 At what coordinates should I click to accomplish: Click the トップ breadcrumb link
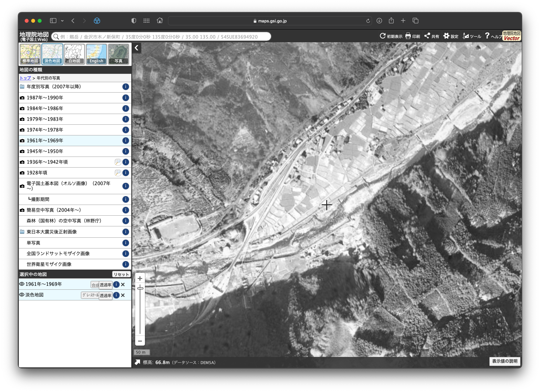(25, 78)
